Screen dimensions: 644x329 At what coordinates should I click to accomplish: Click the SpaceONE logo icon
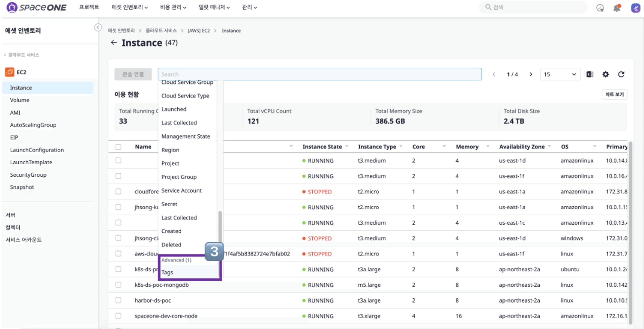point(12,7)
